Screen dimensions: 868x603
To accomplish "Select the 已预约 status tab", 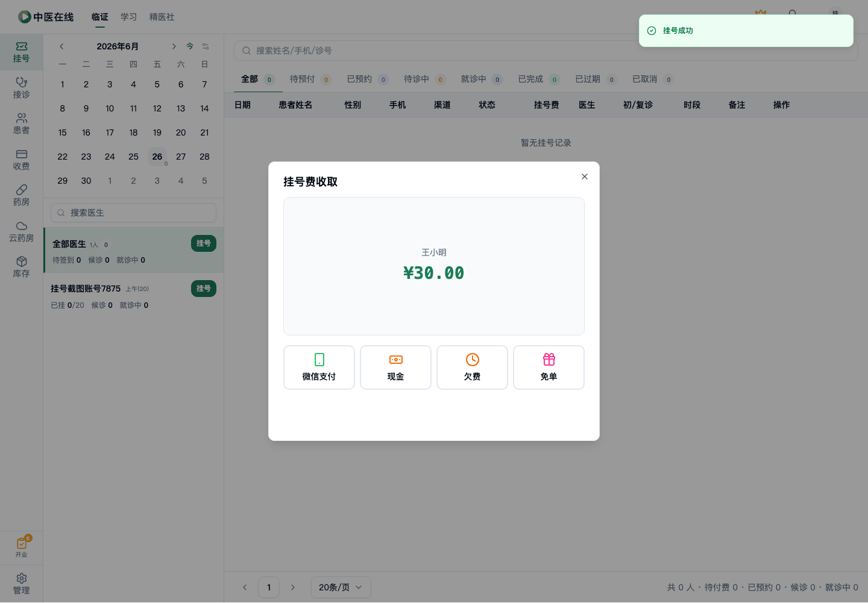I will [368, 79].
